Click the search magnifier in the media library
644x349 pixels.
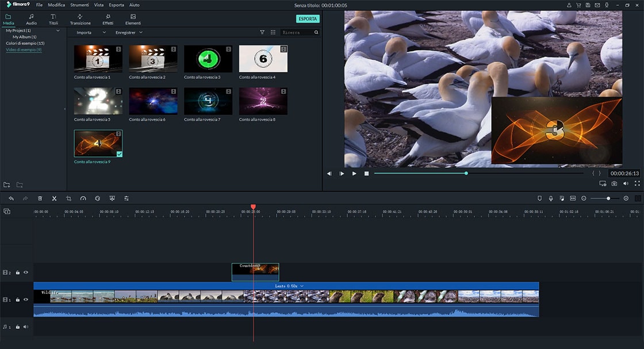316,32
